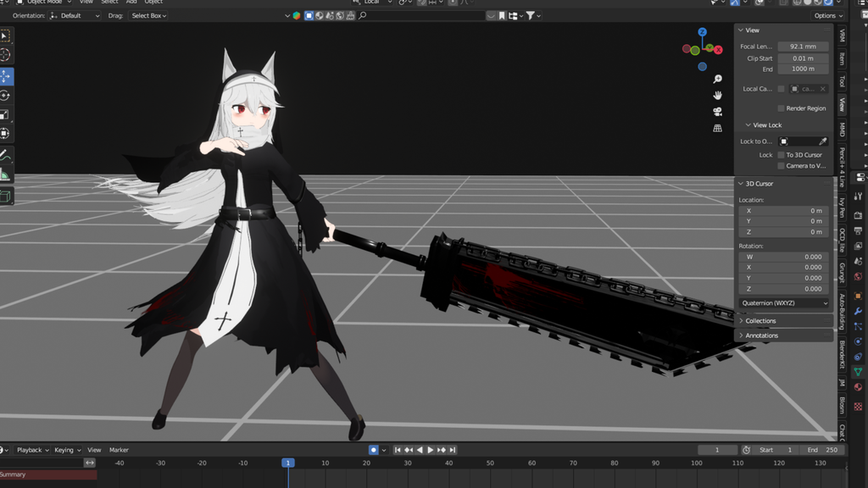Toggle the camera view icon
868x488 pixels.
coord(717,112)
